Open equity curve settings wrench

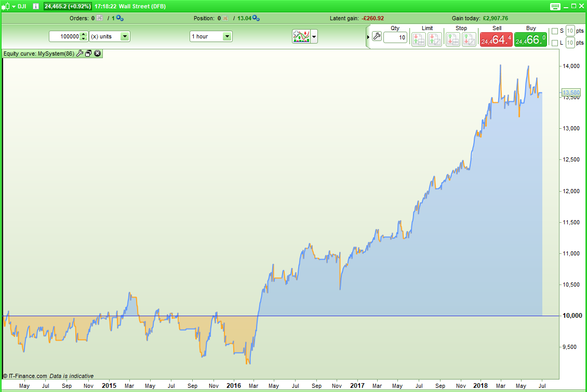[x=79, y=53]
